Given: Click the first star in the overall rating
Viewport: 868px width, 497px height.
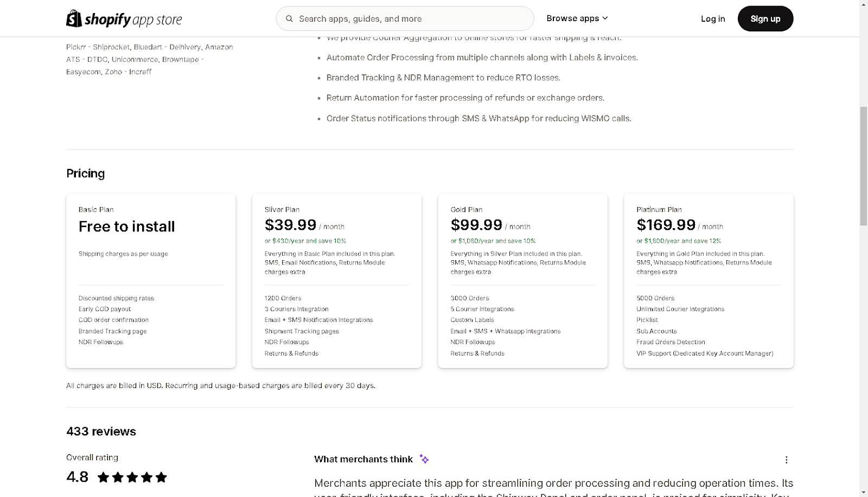Looking at the screenshot, I should pyautogui.click(x=103, y=477).
